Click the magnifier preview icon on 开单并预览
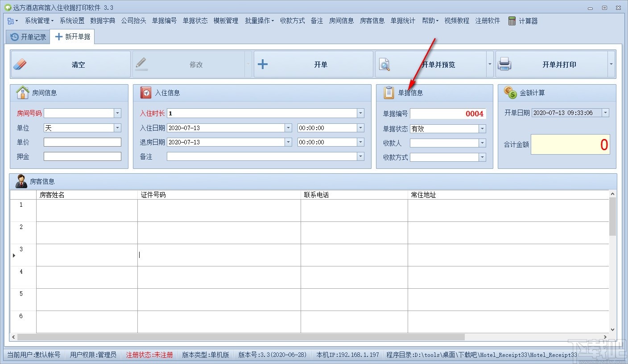The image size is (628, 364). (x=384, y=65)
